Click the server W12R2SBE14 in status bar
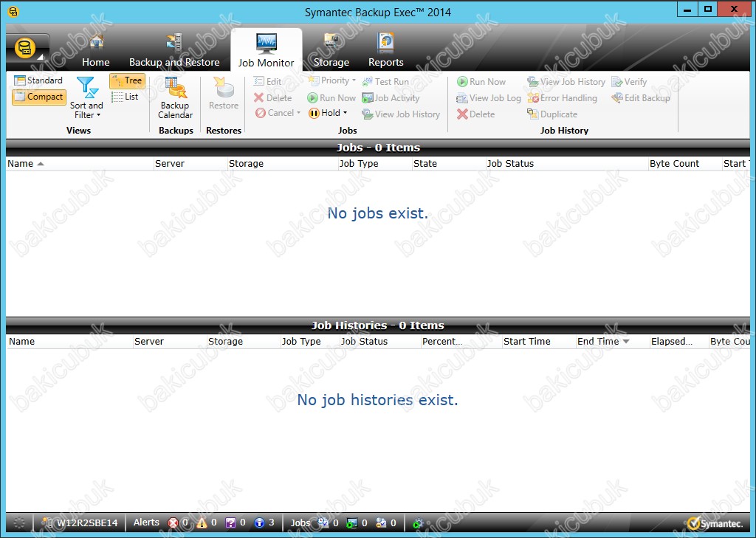Screen dimensions: 756x538 pos(80,523)
